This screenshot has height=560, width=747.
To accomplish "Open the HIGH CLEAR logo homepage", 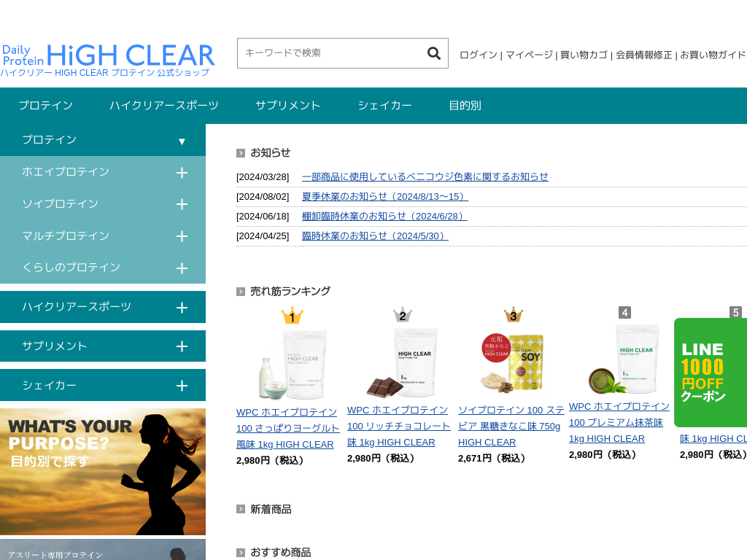I will [108, 60].
